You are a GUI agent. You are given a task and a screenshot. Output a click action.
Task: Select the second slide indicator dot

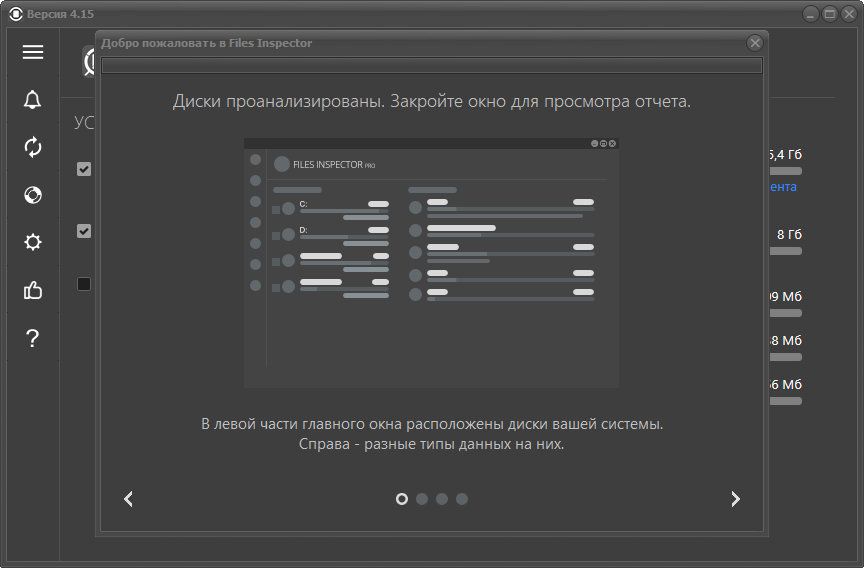pos(422,499)
